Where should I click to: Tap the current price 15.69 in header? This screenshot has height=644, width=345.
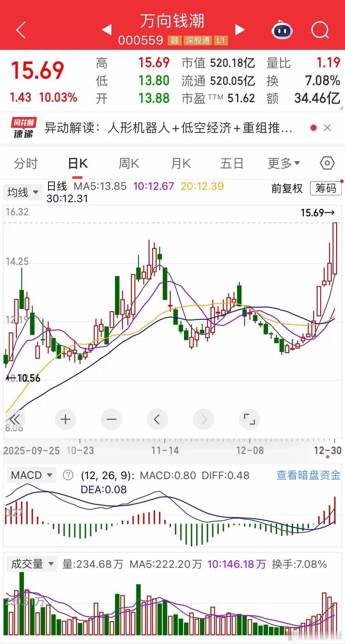37,70
